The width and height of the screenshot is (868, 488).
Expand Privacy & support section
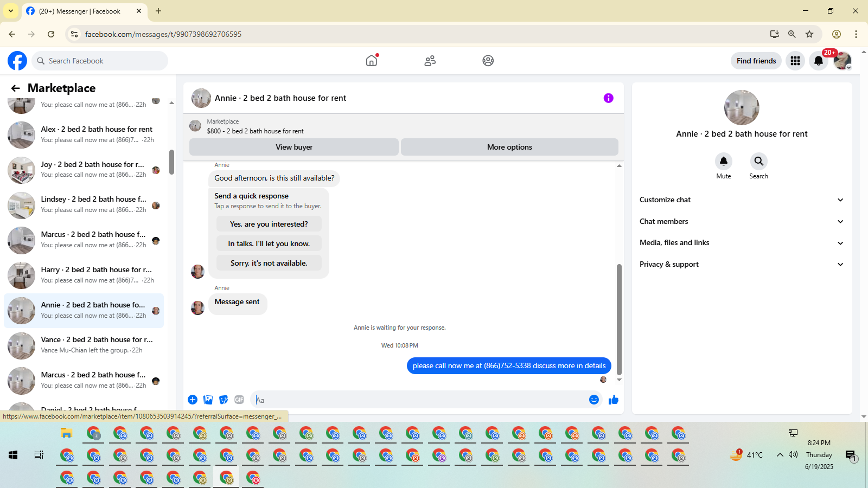click(742, 264)
